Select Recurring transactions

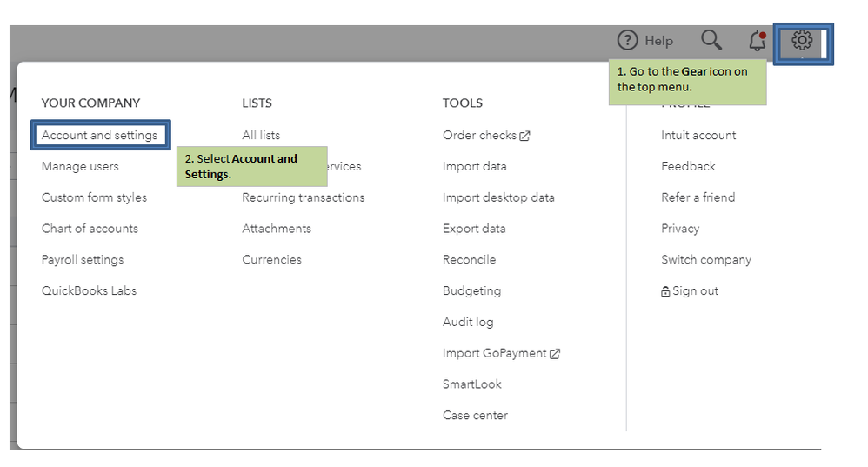pyautogui.click(x=304, y=197)
